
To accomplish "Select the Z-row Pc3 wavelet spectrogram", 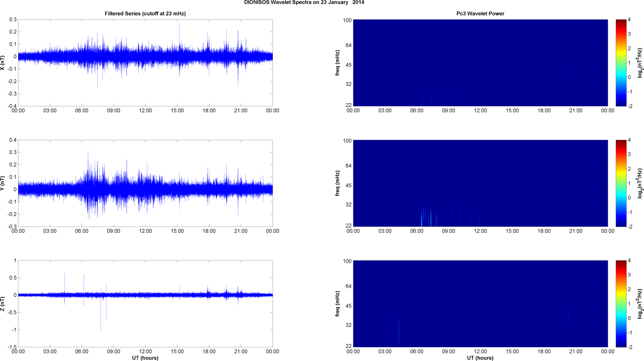I will point(480,304).
